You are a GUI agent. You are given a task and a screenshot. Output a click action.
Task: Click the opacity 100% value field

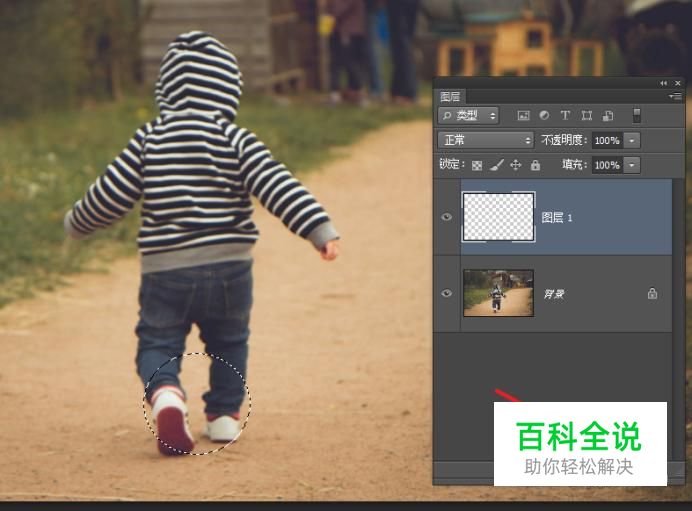tap(608, 140)
